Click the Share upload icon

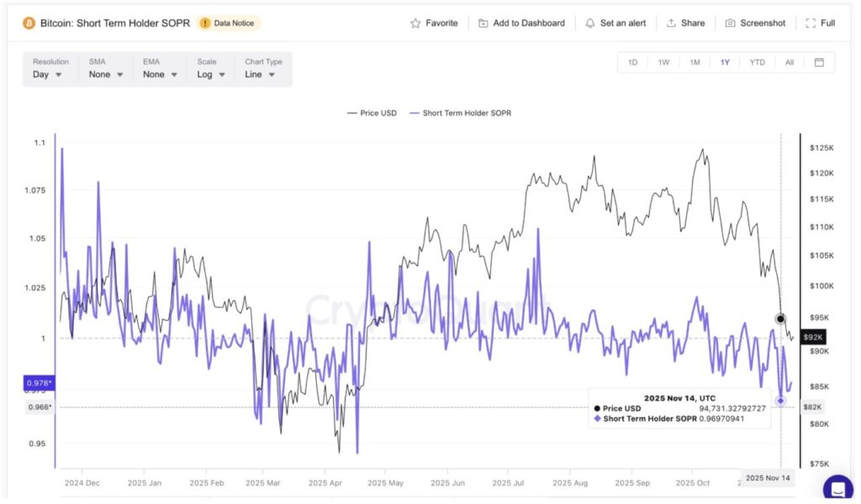(x=671, y=24)
